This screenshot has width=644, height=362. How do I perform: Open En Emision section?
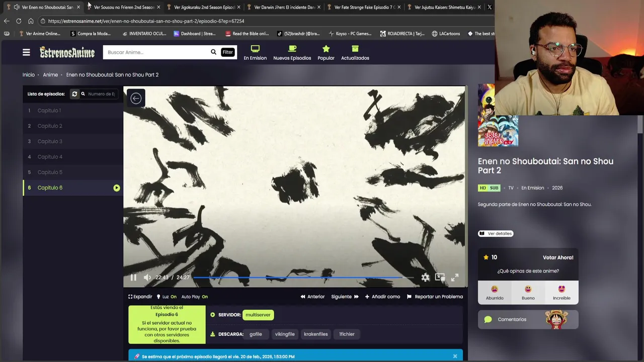(255, 53)
